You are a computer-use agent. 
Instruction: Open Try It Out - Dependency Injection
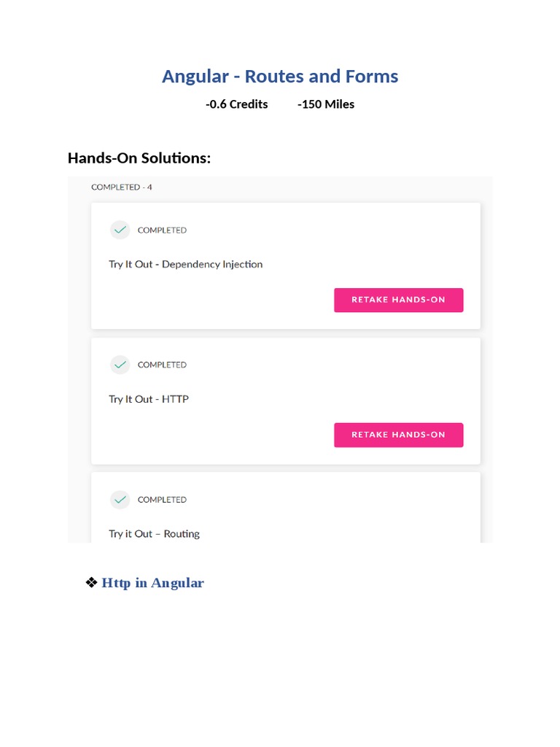click(x=186, y=264)
